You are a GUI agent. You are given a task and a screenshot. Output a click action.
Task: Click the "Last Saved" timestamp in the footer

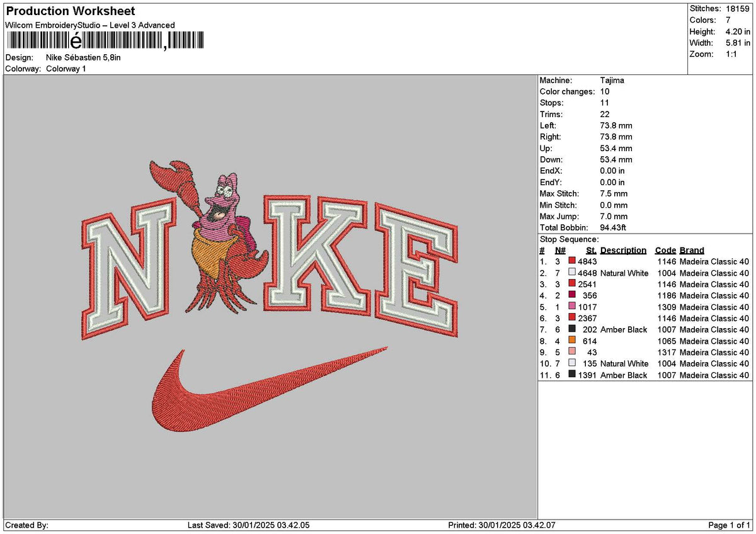pos(249,525)
